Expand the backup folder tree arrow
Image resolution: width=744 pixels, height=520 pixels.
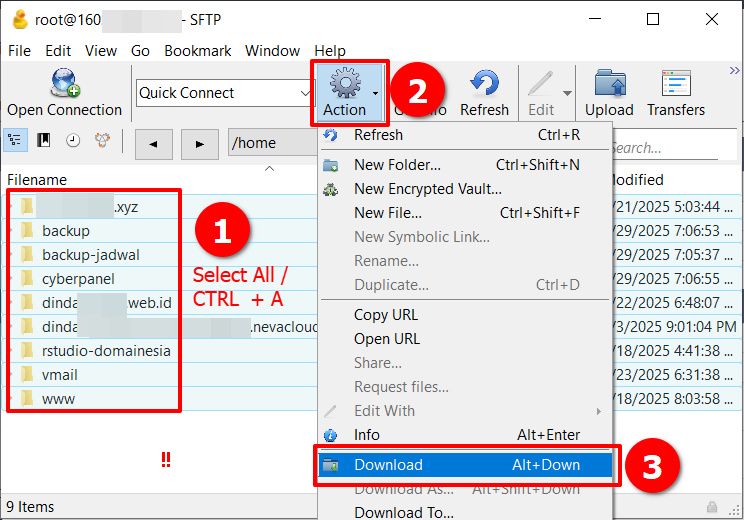[x=13, y=231]
